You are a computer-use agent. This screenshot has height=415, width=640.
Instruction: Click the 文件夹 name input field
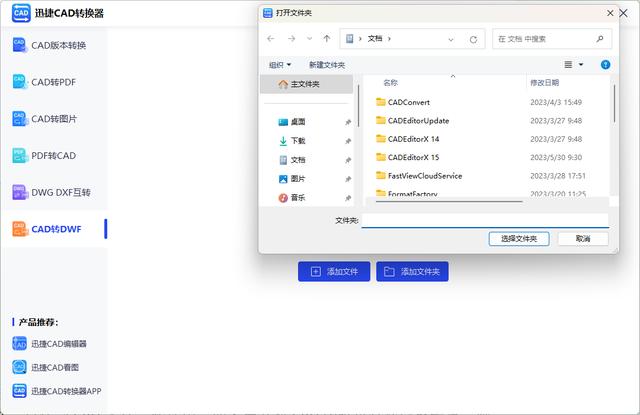485,220
